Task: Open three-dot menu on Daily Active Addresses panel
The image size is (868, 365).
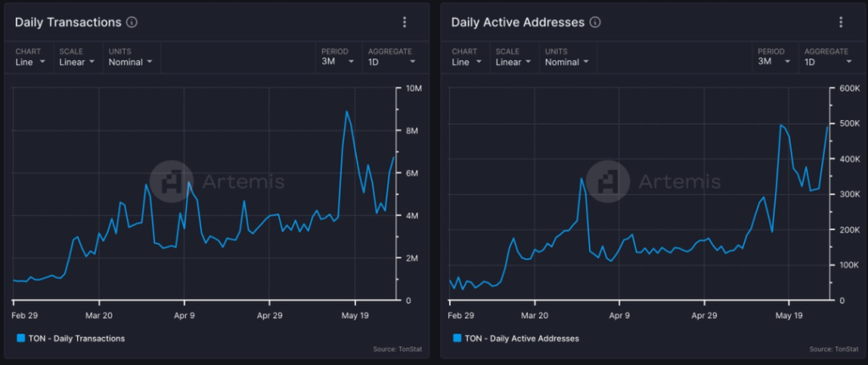Action: pos(841,22)
